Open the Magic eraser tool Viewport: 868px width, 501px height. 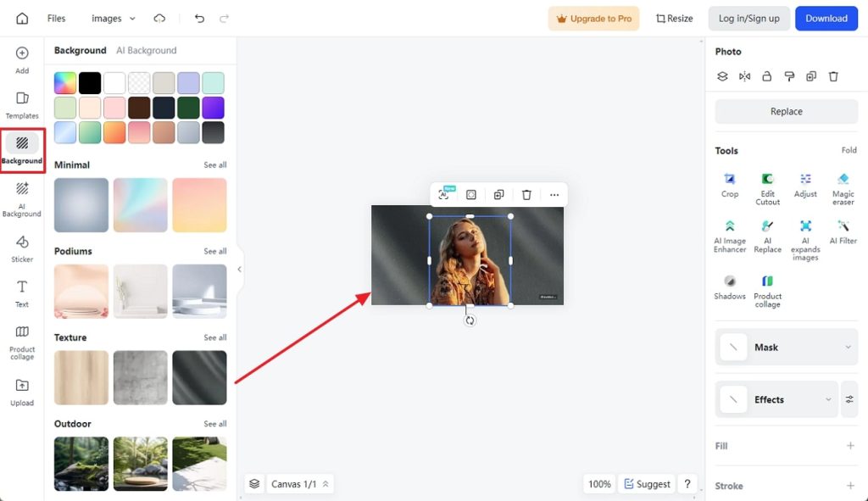[x=843, y=184]
